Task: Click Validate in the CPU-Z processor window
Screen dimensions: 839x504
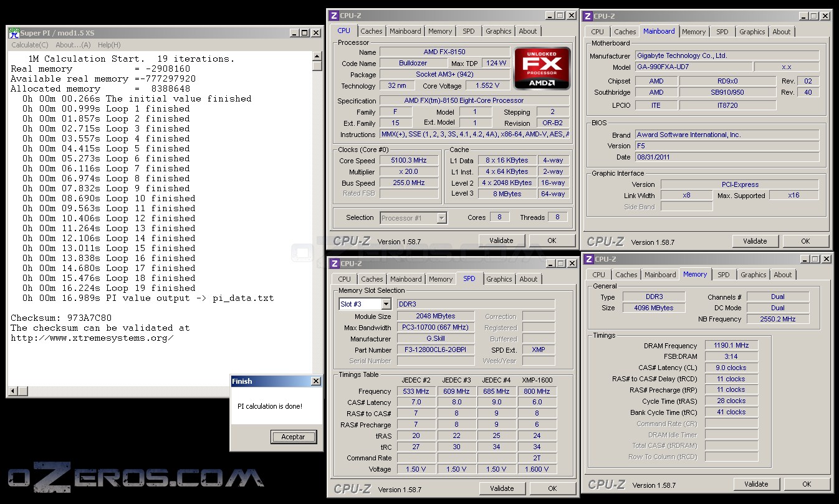Action: [501, 240]
